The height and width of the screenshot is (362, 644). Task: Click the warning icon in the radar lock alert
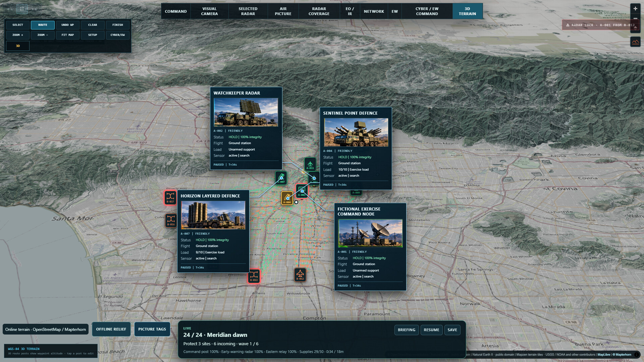(x=568, y=25)
